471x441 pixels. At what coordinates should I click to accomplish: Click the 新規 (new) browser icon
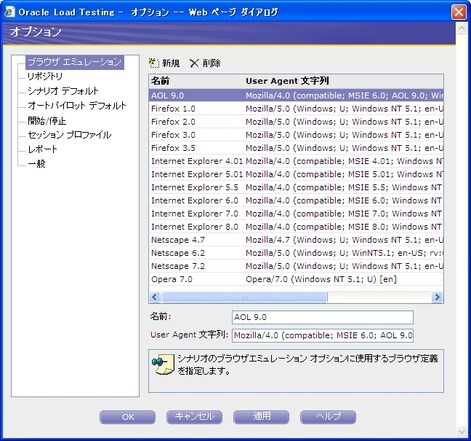(x=154, y=63)
